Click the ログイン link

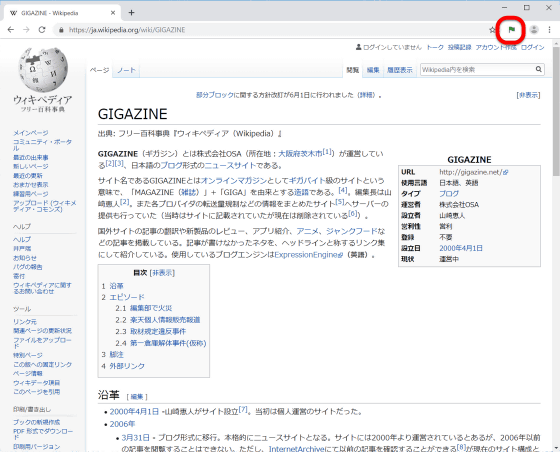(532, 47)
